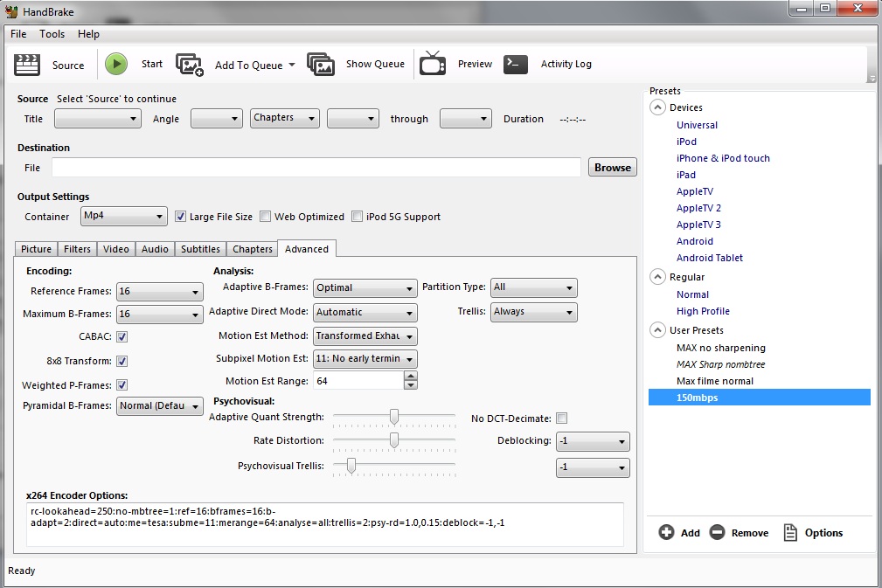Click the Add To Queue icon
Image resolution: width=882 pixels, height=588 pixels.
click(x=190, y=65)
